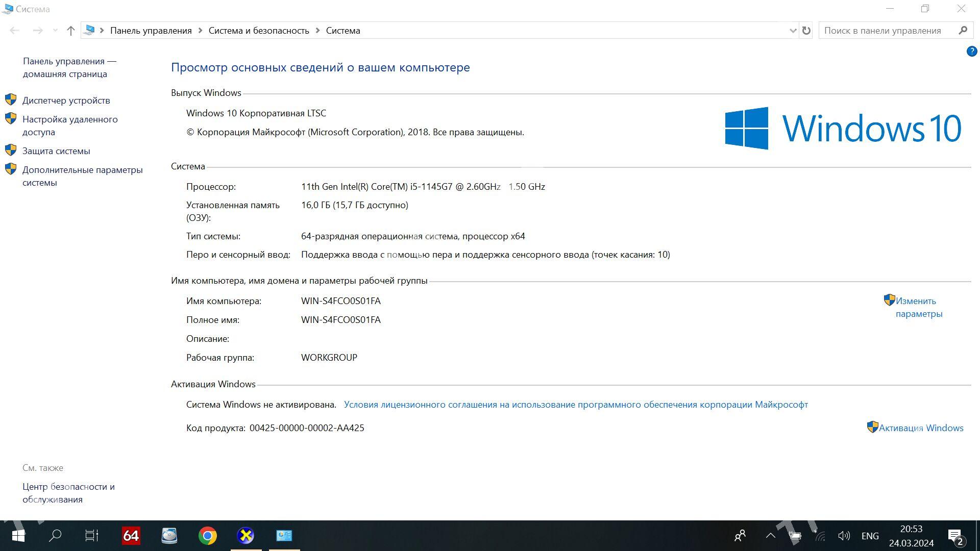Select Система breadcrumb item

[x=343, y=31]
